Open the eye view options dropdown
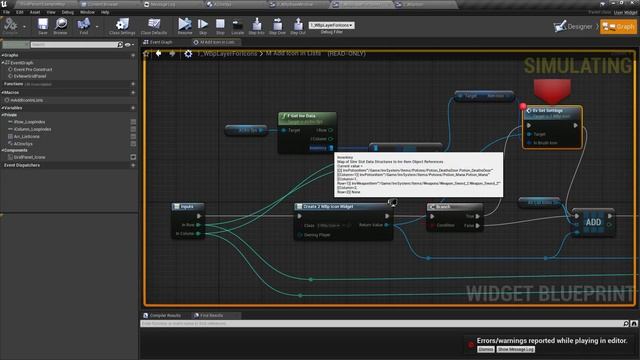Viewport: 640px width, 360px height. click(x=129, y=44)
